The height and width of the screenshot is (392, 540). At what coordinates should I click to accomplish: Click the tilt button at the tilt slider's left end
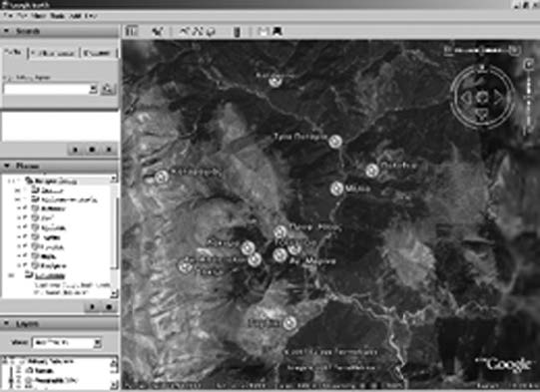click(448, 50)
